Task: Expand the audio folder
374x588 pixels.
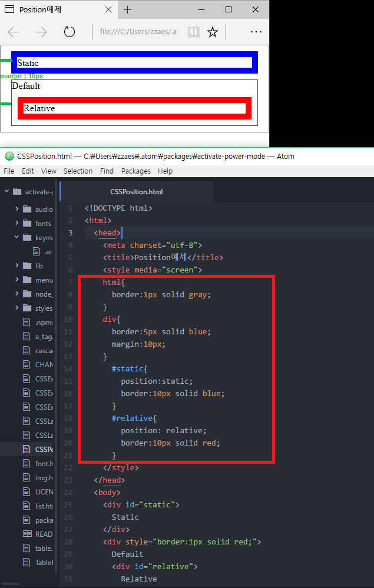Action: click(x=17, y=209)
